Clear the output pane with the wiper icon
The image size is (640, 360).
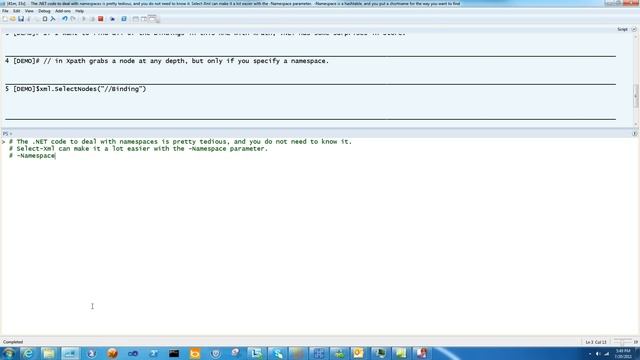[x=53, y=19]
